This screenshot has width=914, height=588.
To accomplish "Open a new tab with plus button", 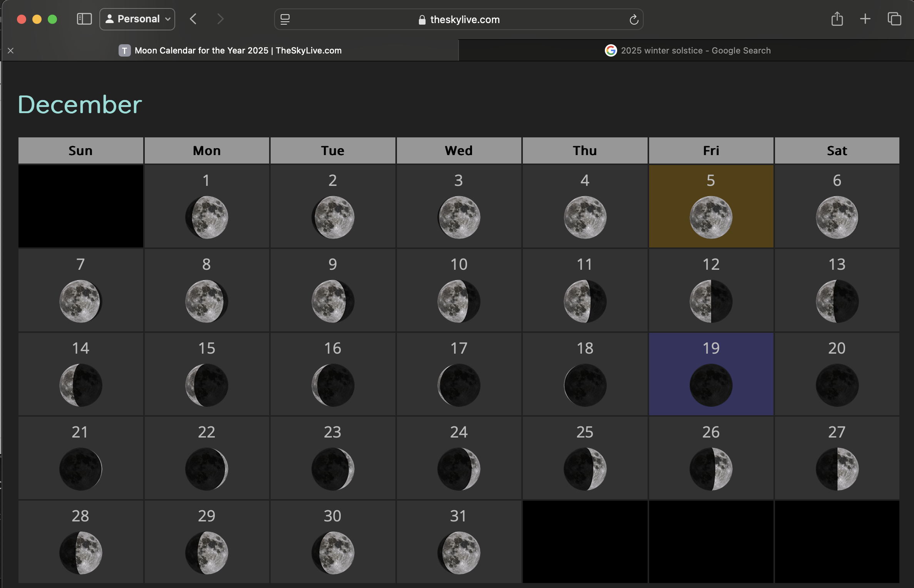I will 865,19.
